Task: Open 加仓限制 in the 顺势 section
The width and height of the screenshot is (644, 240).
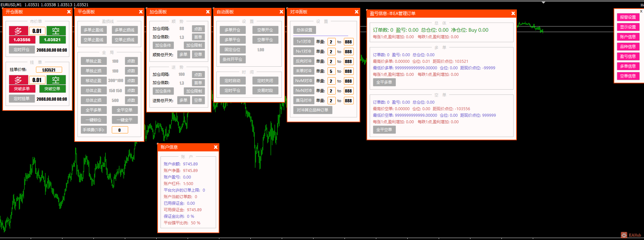Action: [x=194, y=45]
